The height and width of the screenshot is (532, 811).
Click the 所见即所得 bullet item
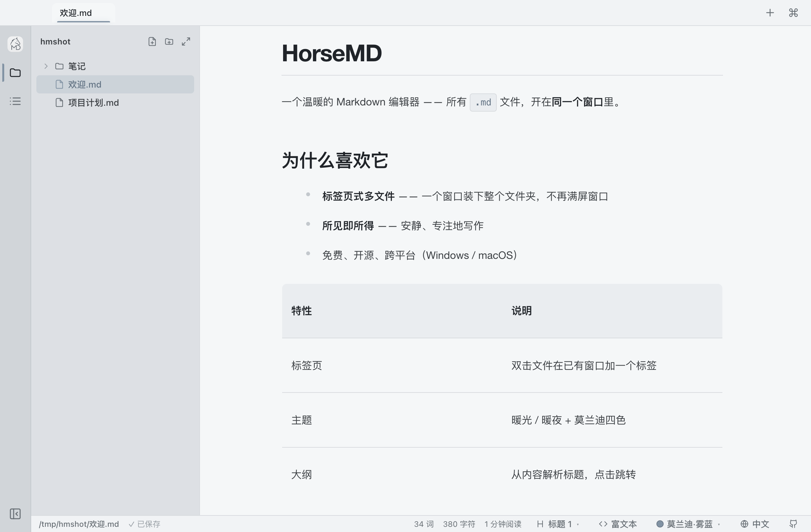[x=403, y=226]
